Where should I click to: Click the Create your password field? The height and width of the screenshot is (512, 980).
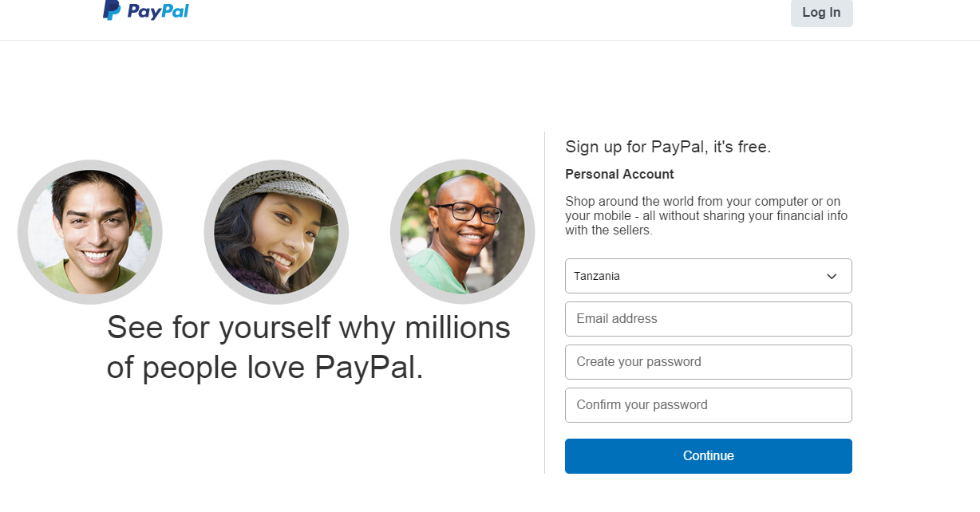pos(708,362)
